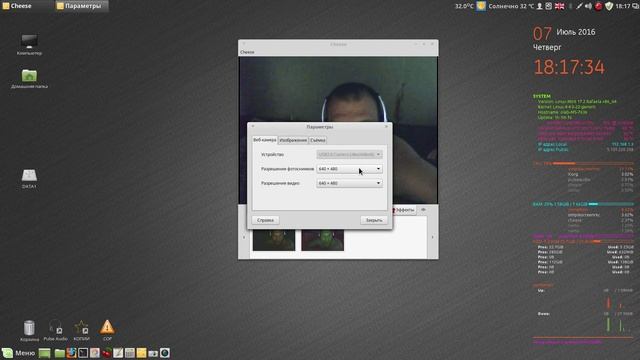Open the DATA1 drive icon
This screenshot has width=640, height=360.
pos(29,178)
